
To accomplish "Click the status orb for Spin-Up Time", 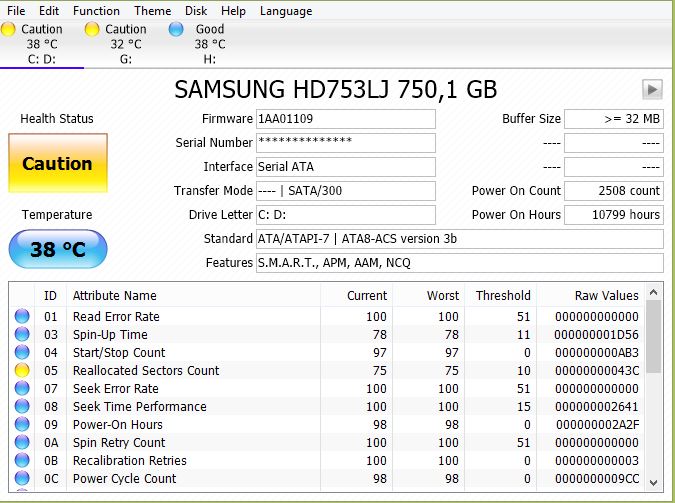I will [x=22, y=335].
